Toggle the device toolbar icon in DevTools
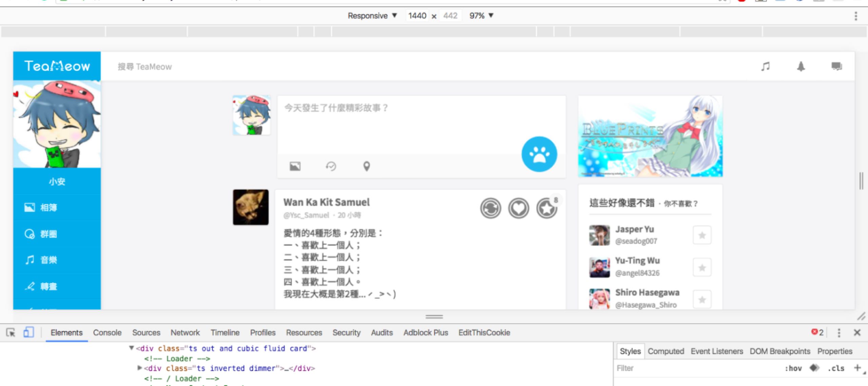The width and height of the screenshot is (868, 386). pyautogui.click(x=28, y=332)
